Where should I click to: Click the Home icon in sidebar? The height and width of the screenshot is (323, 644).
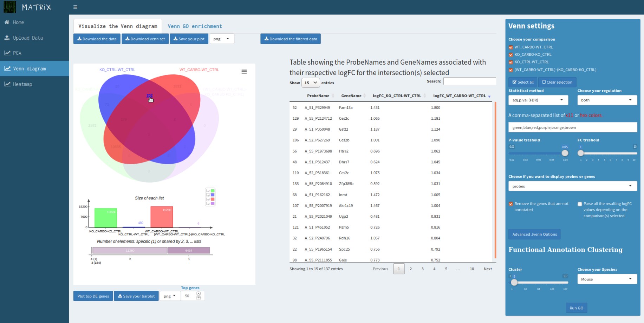(x=7, y=22)
